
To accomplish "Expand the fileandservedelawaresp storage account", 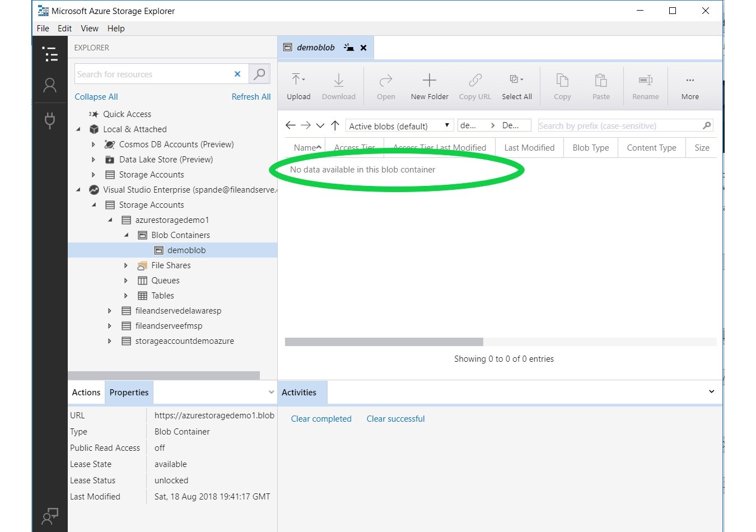I will [110, 311].
